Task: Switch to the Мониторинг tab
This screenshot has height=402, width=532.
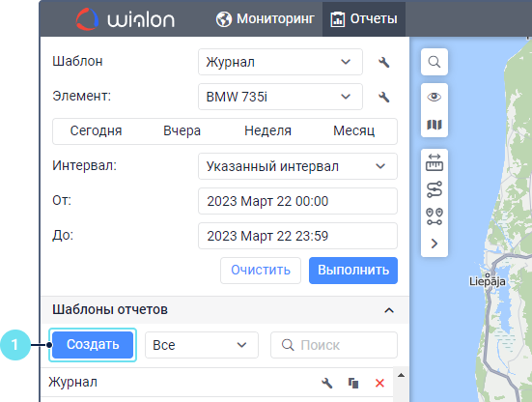Action: coord(266,19)
